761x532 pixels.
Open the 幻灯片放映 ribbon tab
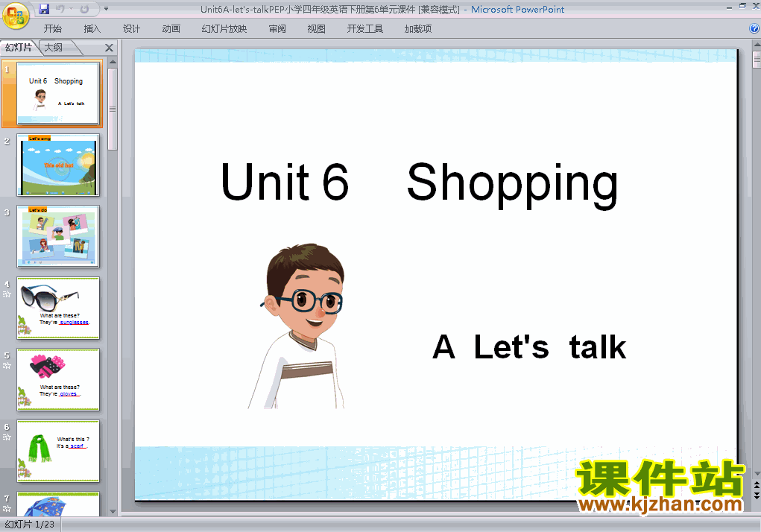224,28
